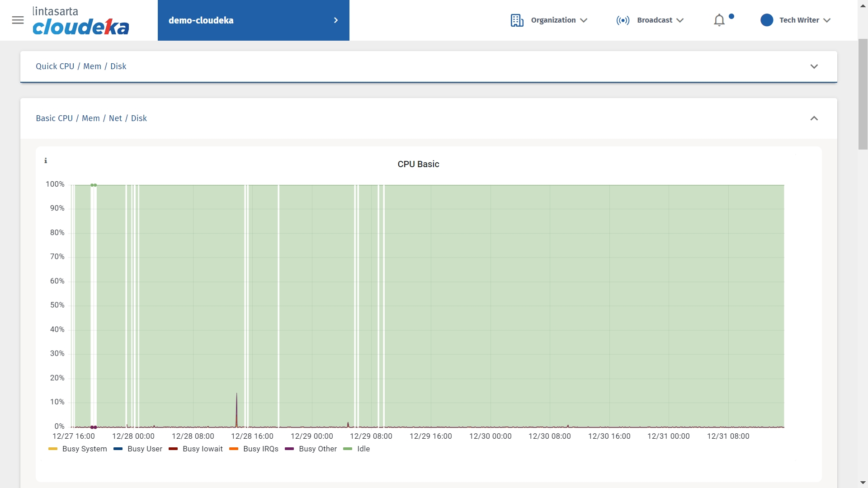Click the Organization building icon
This screenshot has width=868, height=488.
517,20
